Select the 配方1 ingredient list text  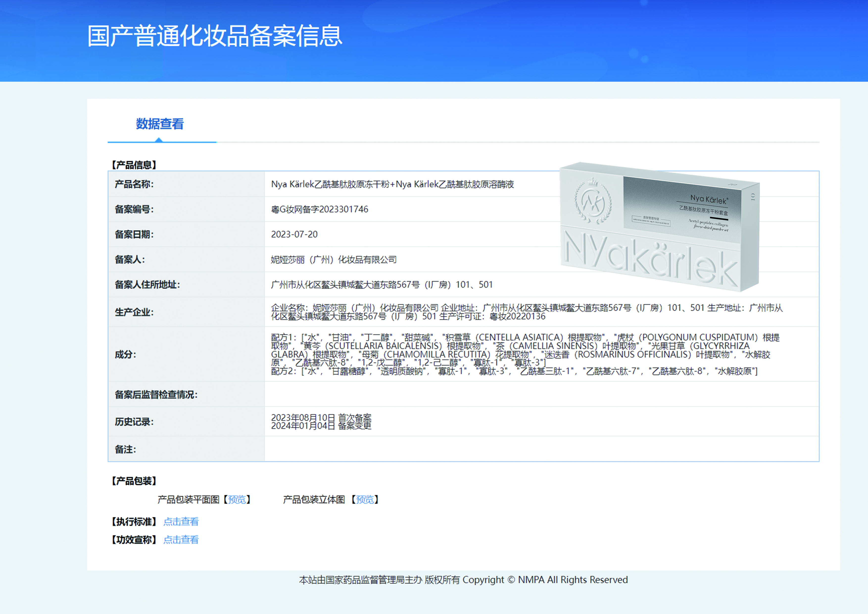525,350
